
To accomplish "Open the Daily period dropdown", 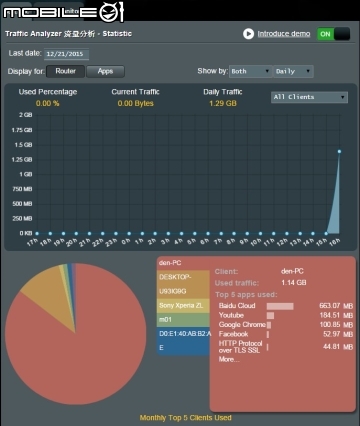I will [x=294, y=71].
